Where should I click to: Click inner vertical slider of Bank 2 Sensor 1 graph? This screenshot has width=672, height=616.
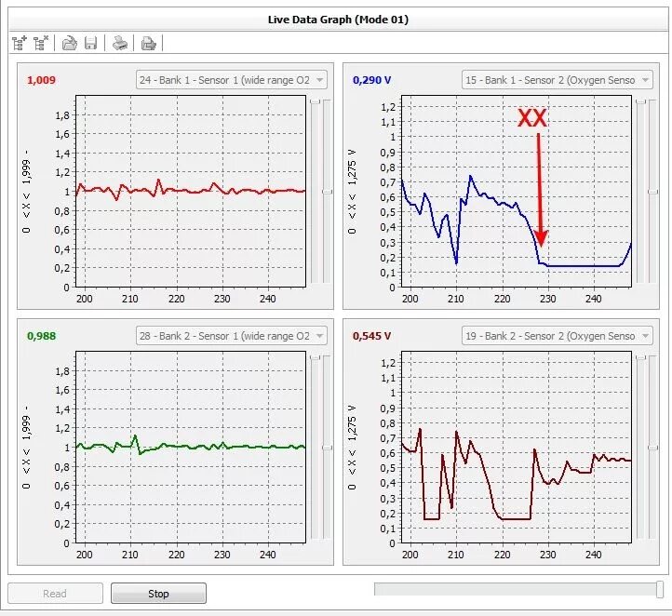tap(315, 448)
